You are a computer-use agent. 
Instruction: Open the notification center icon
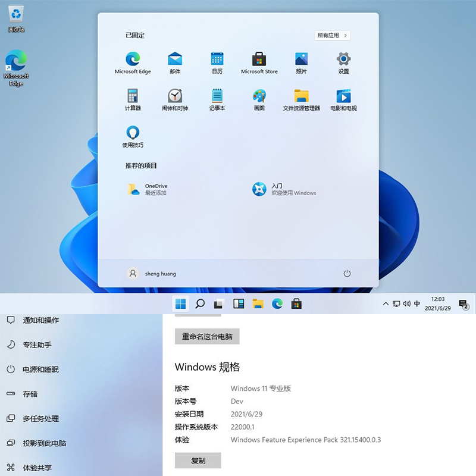(464, 304)
